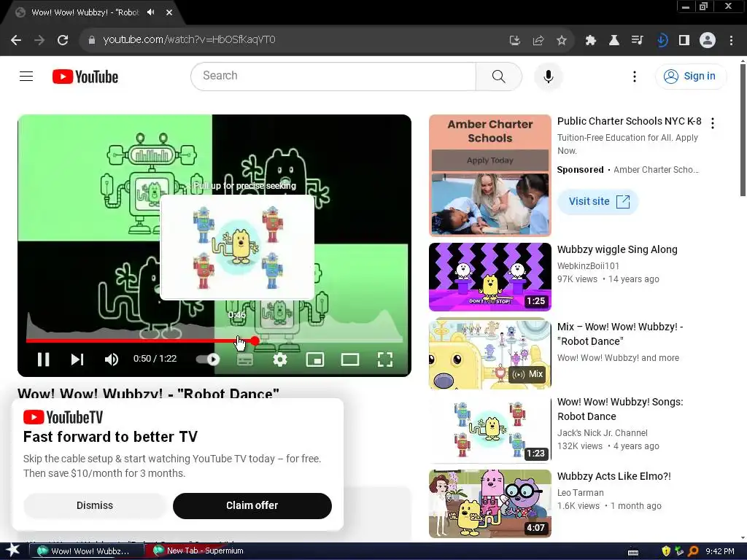This screenshot has height=560, width=747.
Task: Toggle the browser side panel
Action: [x=684, y=40]
